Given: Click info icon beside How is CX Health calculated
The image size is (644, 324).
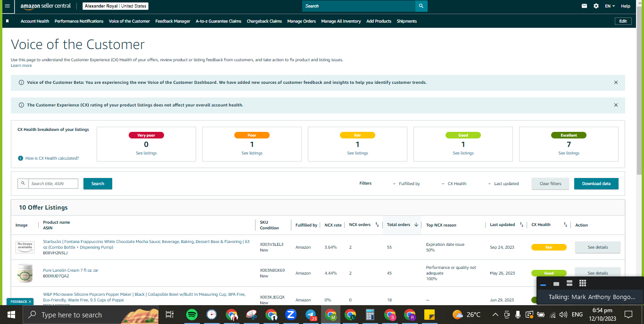Looking at the screenshot, I should tap(20, 158).
